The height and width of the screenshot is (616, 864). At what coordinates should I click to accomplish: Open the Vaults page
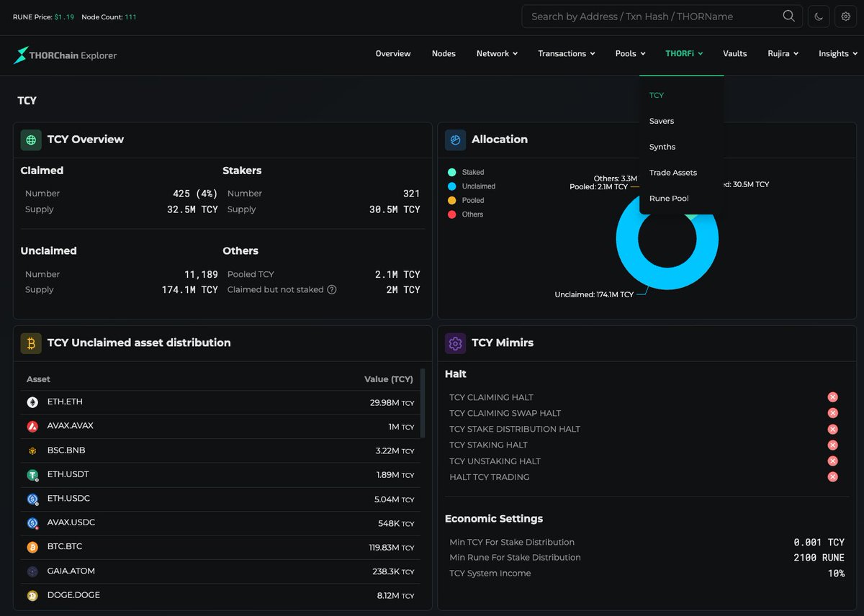(735, 54)
